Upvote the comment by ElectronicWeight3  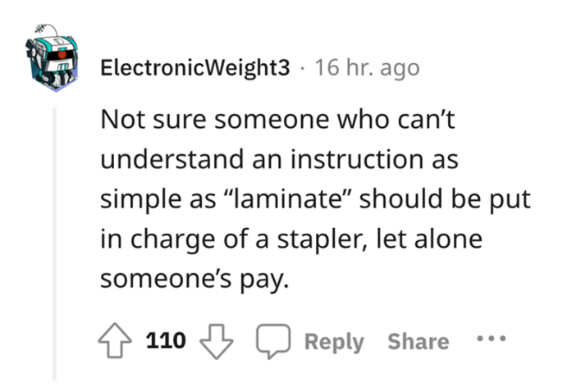(x=114, y=340)
